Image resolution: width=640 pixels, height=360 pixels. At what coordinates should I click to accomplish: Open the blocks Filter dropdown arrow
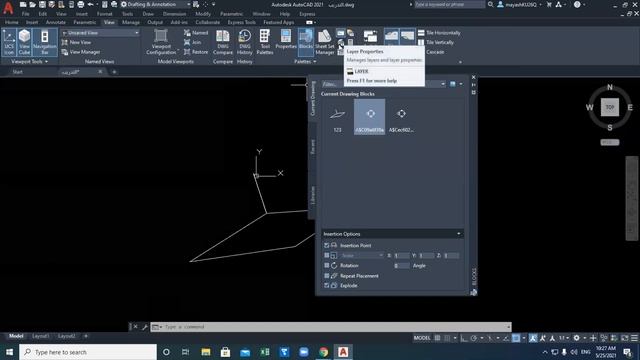click(443, 84)
